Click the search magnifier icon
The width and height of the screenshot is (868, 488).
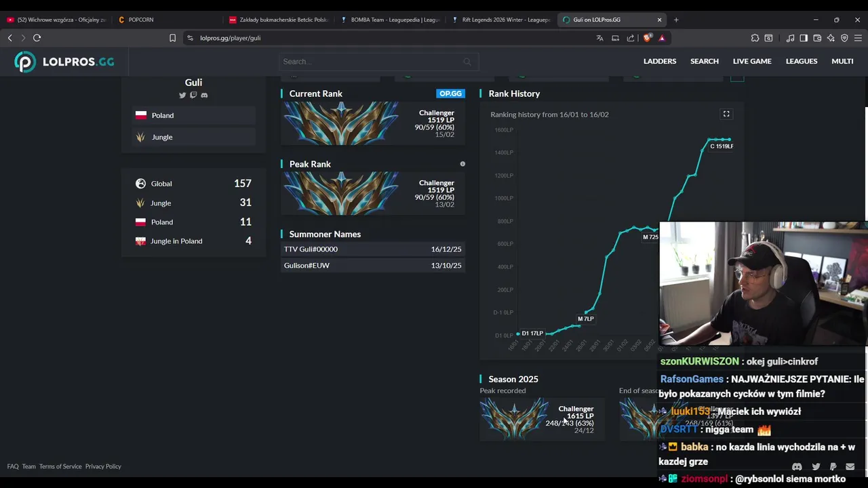click(x=467, y=62)
